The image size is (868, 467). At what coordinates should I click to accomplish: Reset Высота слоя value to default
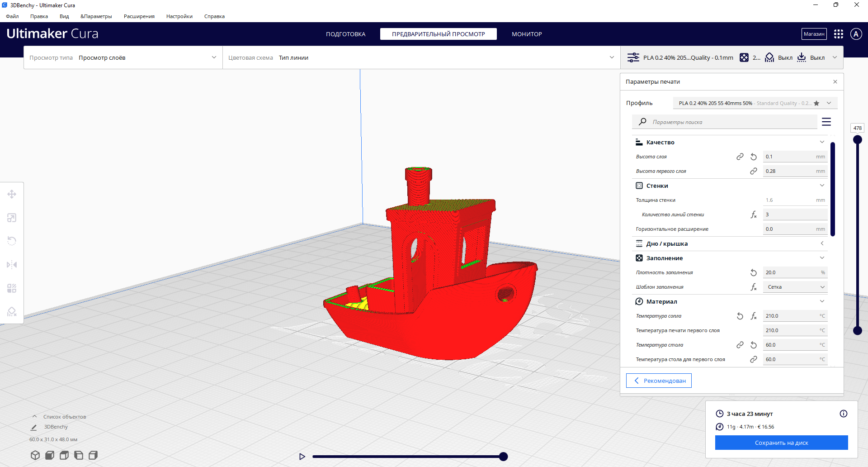(x=754, y=157)
